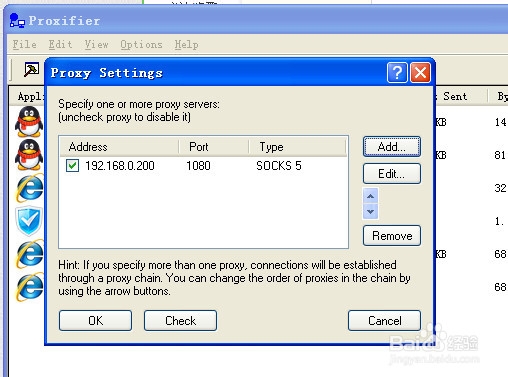
Task: Sort by the Port column header
Action: 214,147
